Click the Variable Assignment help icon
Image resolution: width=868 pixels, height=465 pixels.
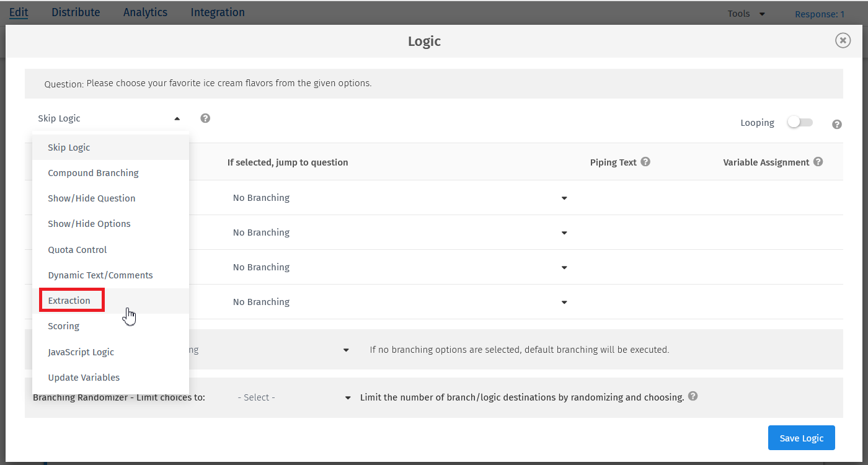(x=818, y=161)
